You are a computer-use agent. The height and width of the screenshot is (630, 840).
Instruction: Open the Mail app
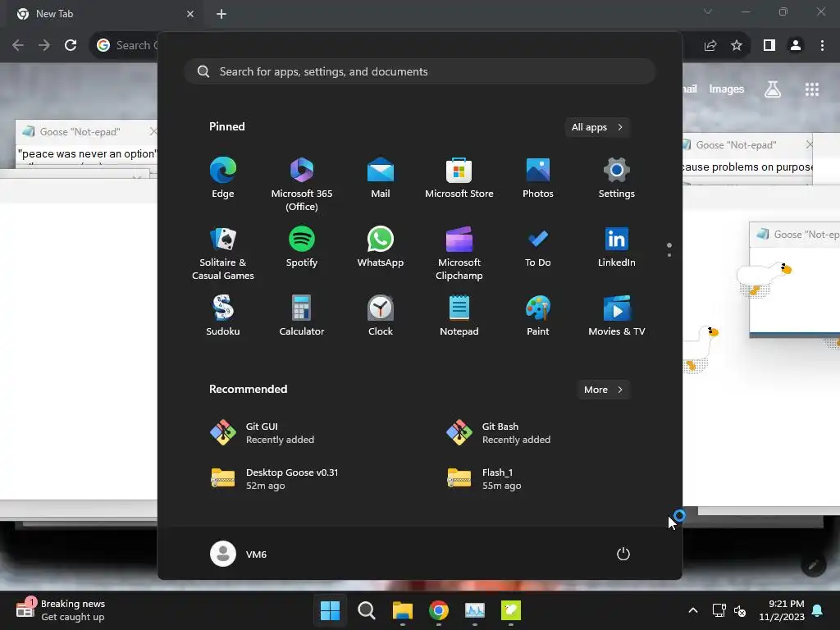[x=381, y=178]
